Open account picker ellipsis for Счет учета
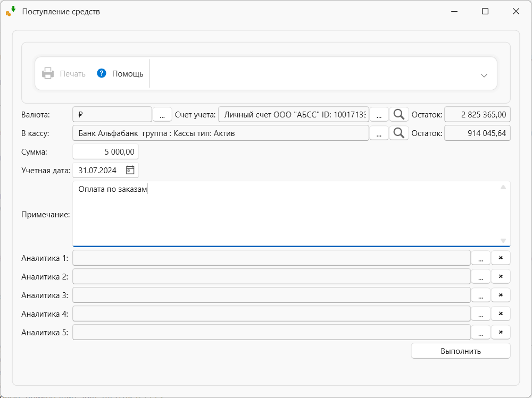 379,115
